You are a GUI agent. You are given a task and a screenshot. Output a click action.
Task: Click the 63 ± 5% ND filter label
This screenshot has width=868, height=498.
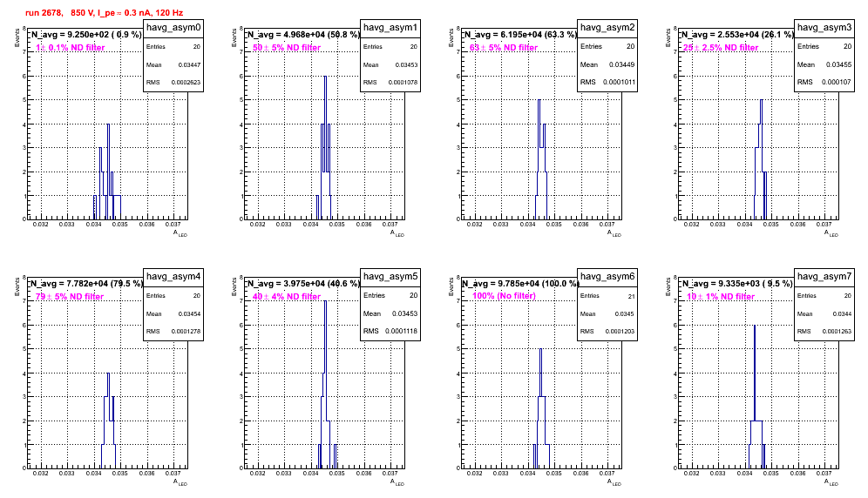504,48
